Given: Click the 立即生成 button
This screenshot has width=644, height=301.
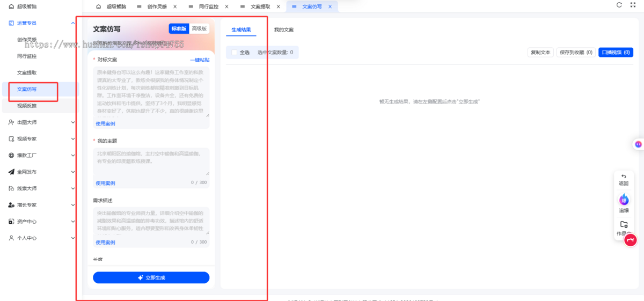Looking at the screenshot, I should (x=151, y=277).
